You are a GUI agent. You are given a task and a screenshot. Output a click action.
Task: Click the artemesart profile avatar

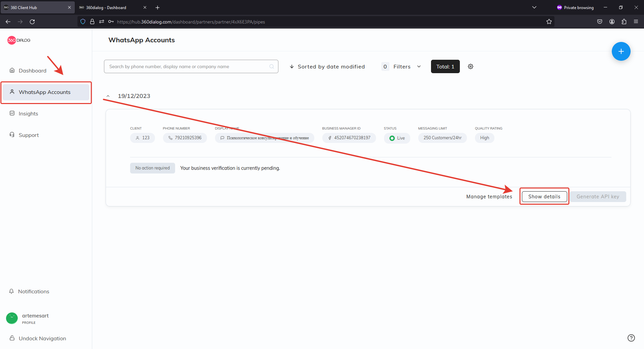pos(12,318)
